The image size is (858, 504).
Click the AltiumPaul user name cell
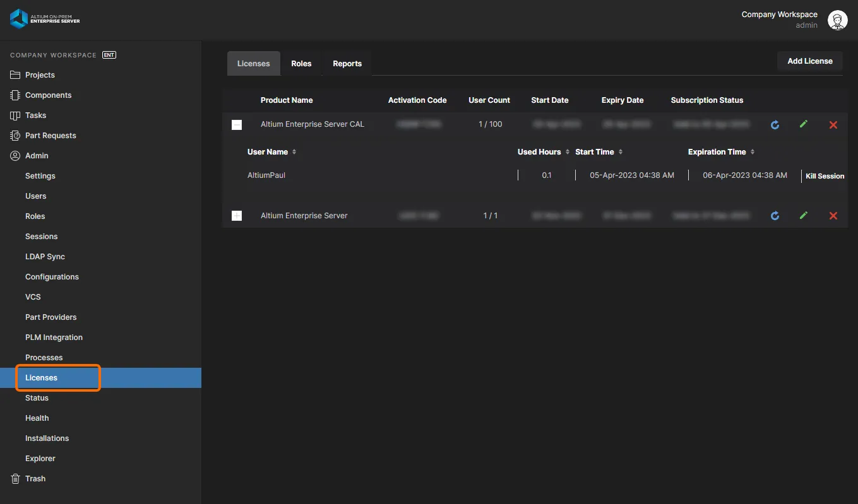(x=266, y=175)
